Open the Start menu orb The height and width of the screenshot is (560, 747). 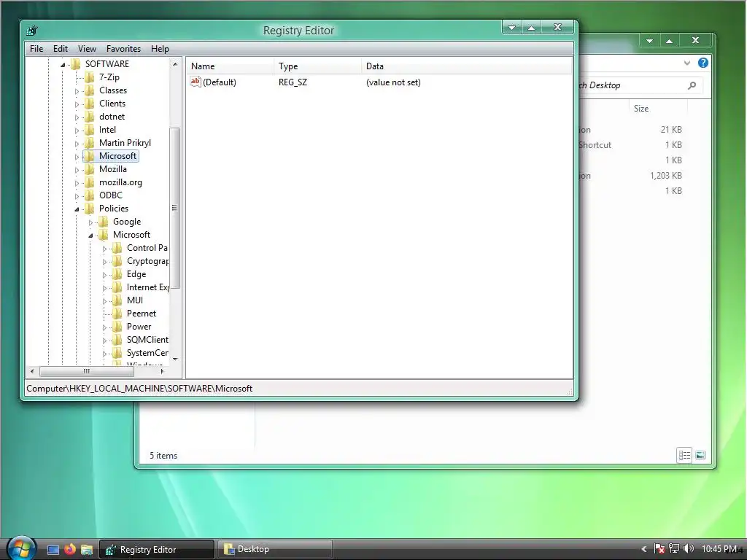pos(20,548)
